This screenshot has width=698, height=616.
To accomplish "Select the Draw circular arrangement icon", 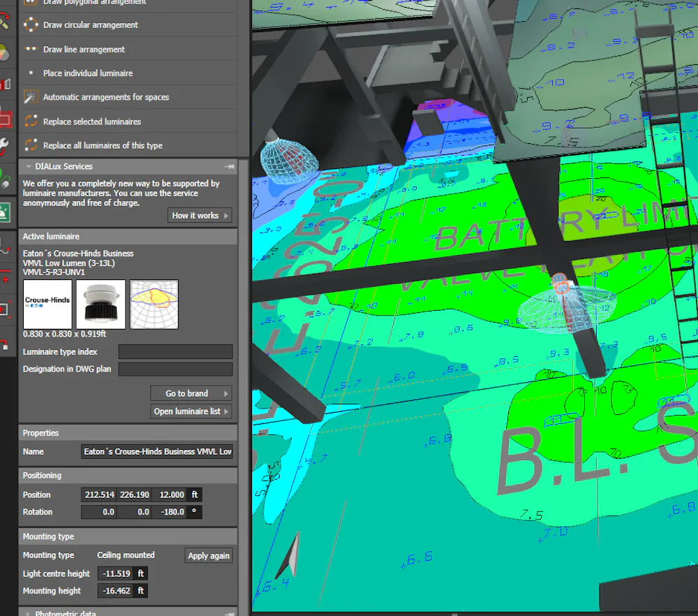I will tap(31, 24).
